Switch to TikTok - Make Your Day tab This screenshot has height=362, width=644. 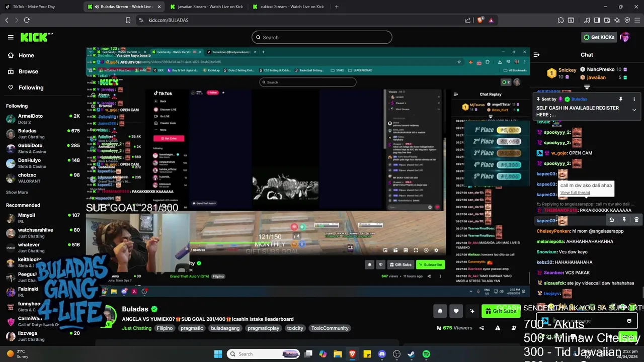tap(41, 7)
